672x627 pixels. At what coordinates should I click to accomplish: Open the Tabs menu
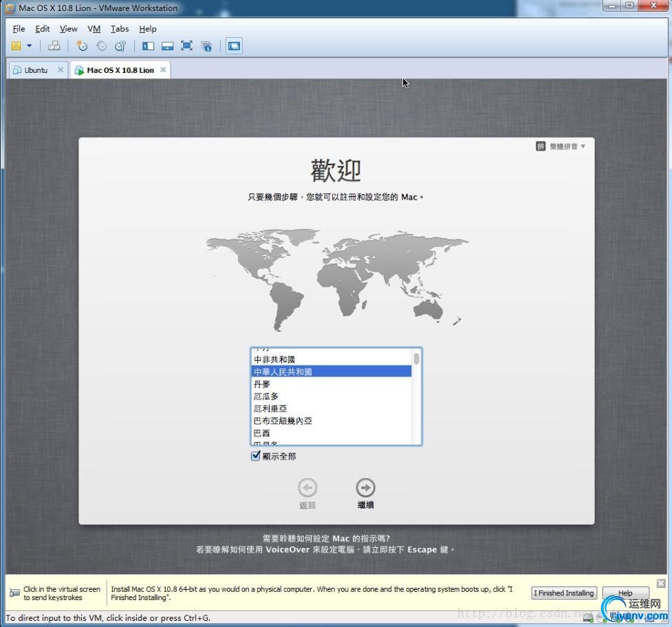[120, 29]
